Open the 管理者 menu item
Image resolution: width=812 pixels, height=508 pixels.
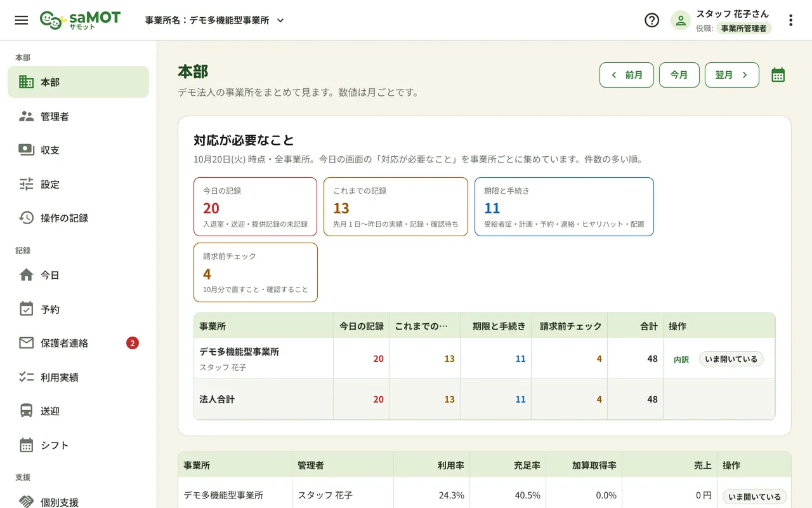(78, 116)
